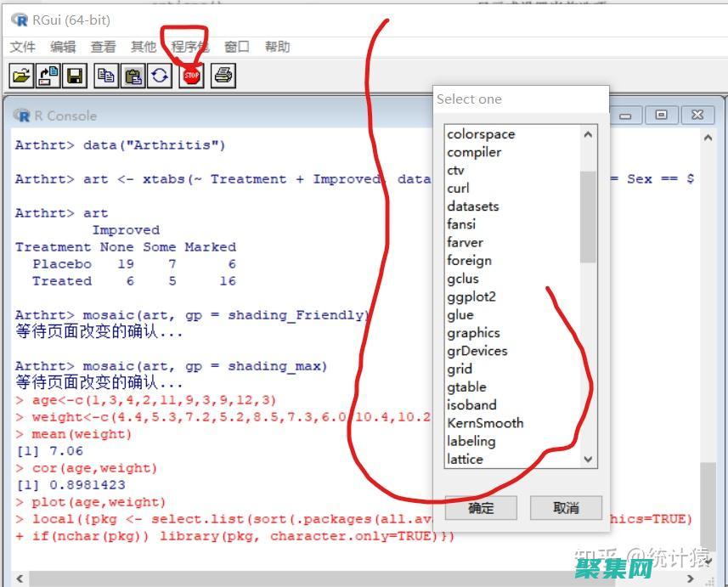Choose lattice from the package list

465,459
